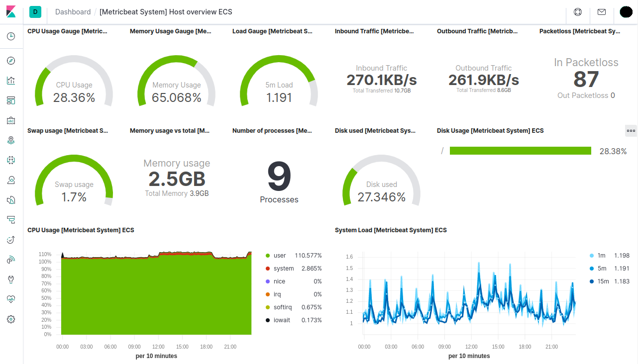Click the Recently viewed clock icon

(11, 36)
